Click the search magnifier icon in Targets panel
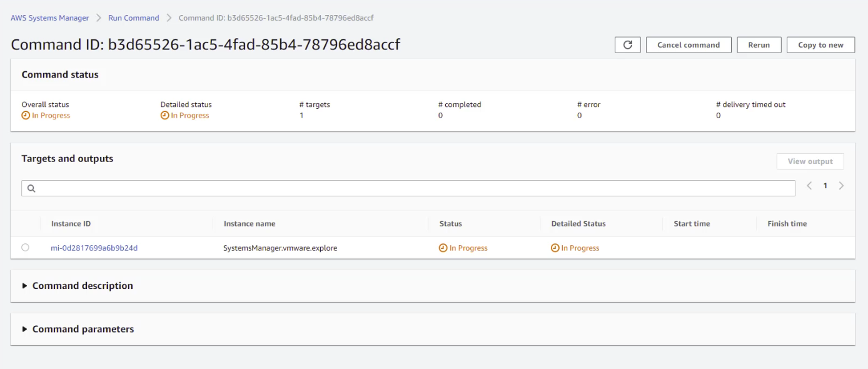The height and width of the screenshot is (369, 868). (32, 188)
